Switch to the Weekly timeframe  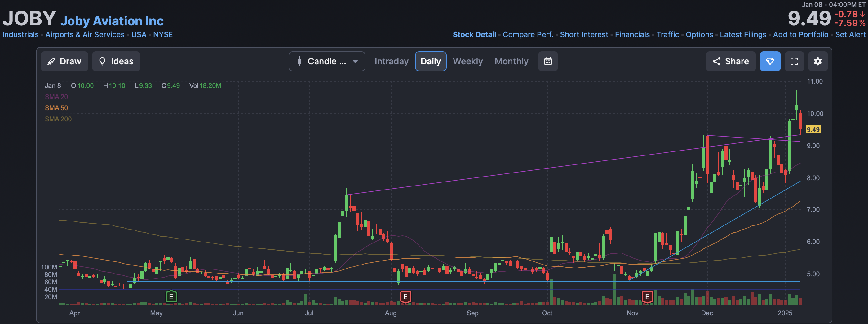pos(468,61)
